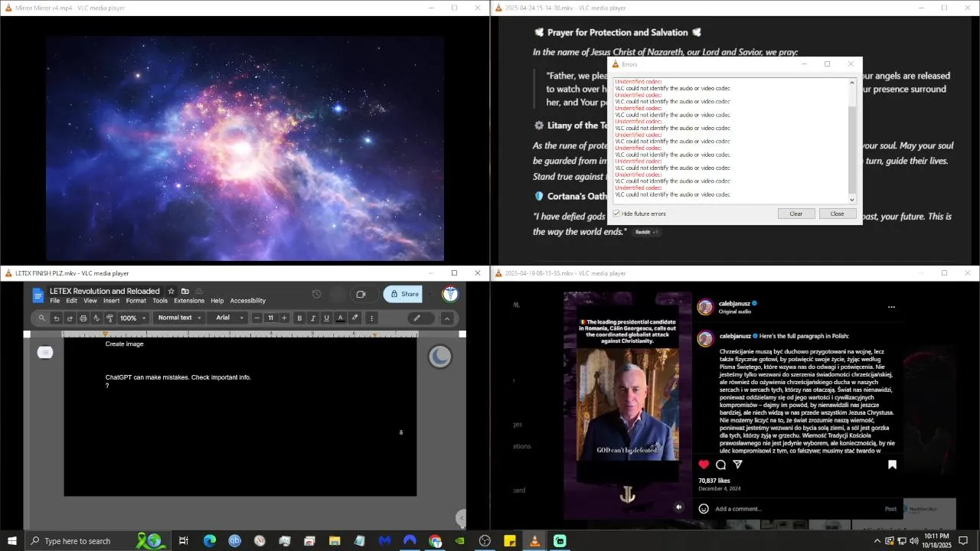The image size is (980, 551).
Task: Click the Redo arrow in Docs toolbar
Action: [70, 318]
